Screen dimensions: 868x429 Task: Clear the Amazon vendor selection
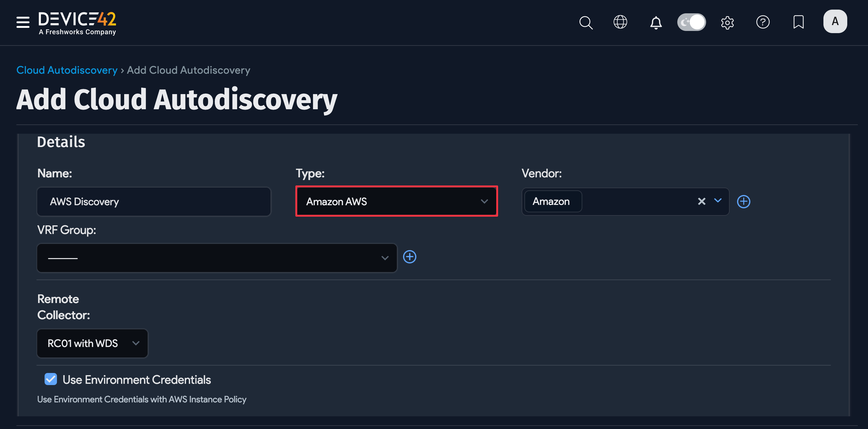click(x=701, y=201)
